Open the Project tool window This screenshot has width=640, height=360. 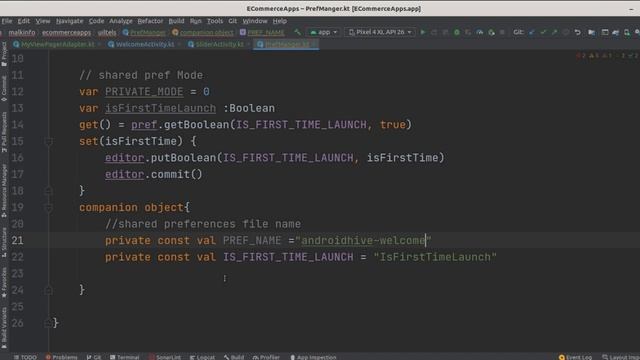point(4,53)
